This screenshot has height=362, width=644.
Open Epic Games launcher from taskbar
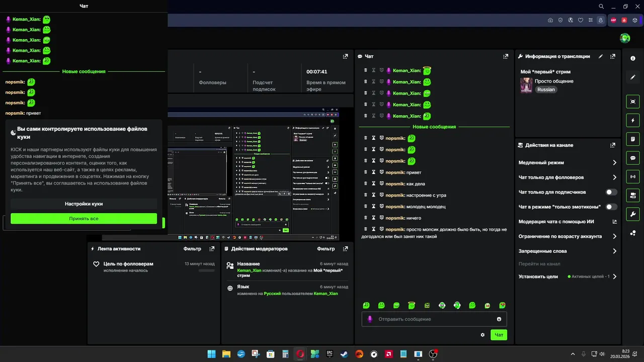pyautogui.click(x=330, y=354)
